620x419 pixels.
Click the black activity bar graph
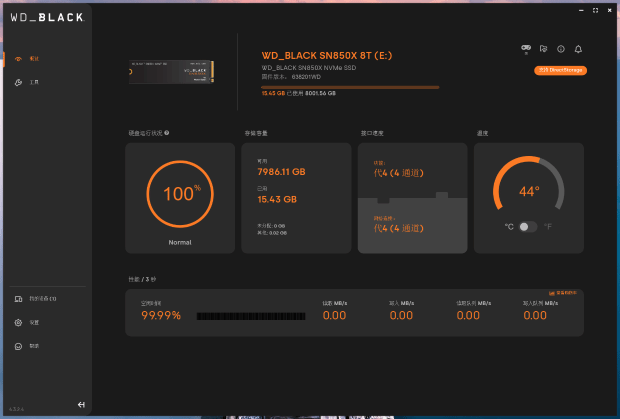pos(251,316)
